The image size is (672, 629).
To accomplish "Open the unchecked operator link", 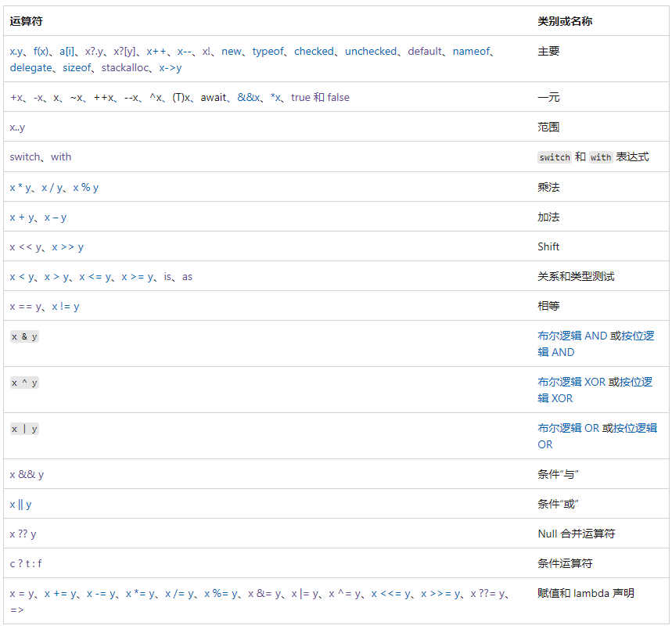I will tap(371, 52).
